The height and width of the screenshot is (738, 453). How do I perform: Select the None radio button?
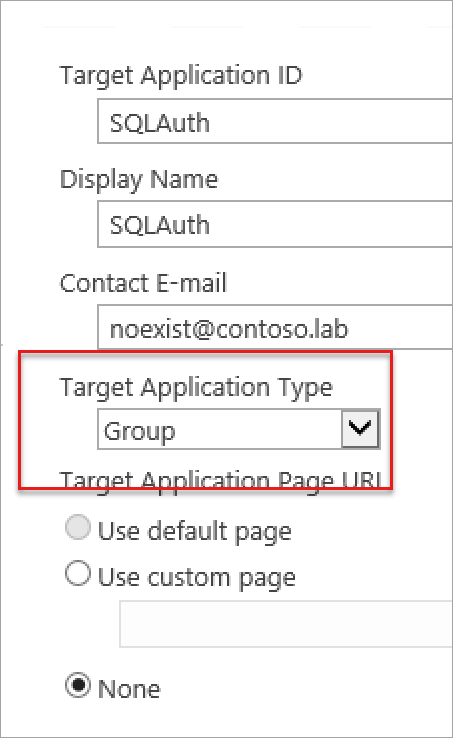[x=78, y=685]
